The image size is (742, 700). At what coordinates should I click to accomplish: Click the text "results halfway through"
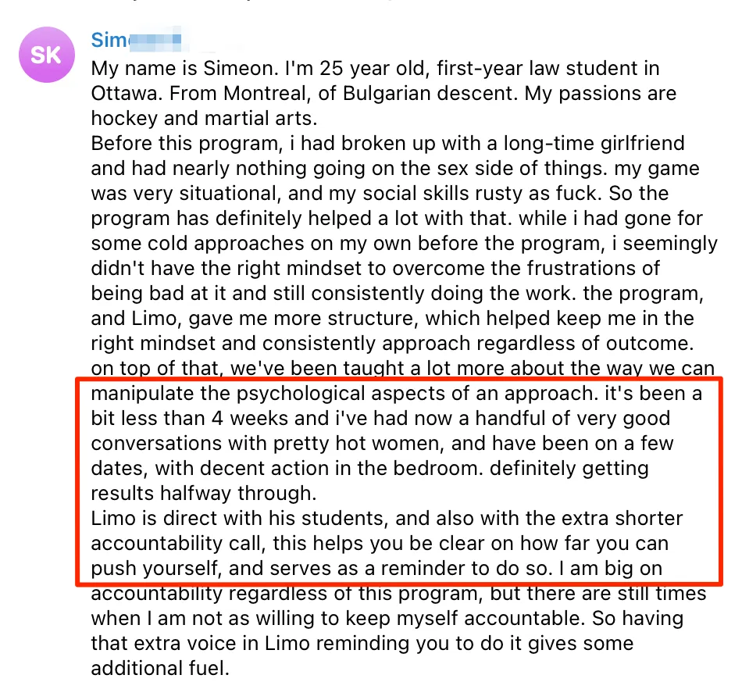coord(204,494)
